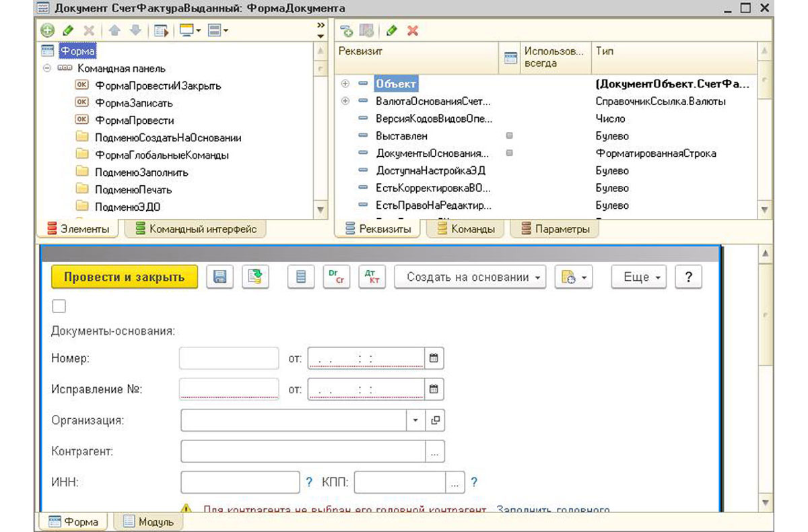Open calendar picker next to Номер date
The height and width of the screenshot is (532, 808).
point(434,358)
